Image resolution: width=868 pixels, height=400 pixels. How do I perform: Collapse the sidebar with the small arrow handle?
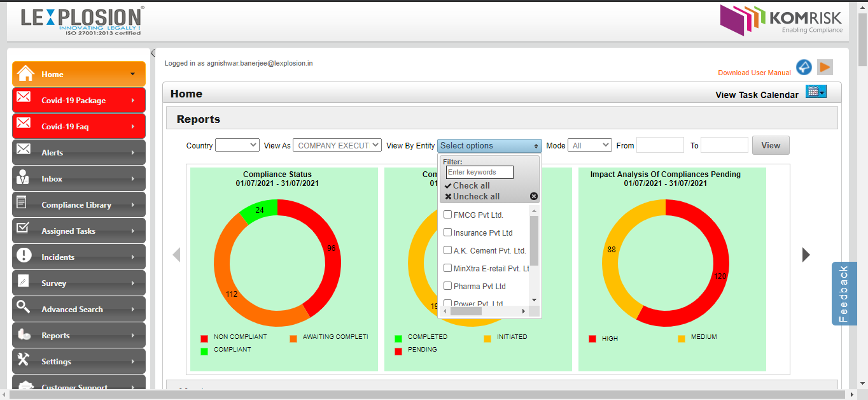[x=153, y=53]
